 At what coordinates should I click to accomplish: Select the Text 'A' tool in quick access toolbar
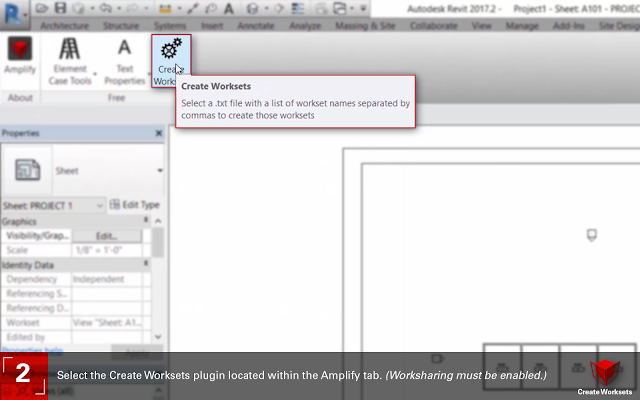coord(229,8)
